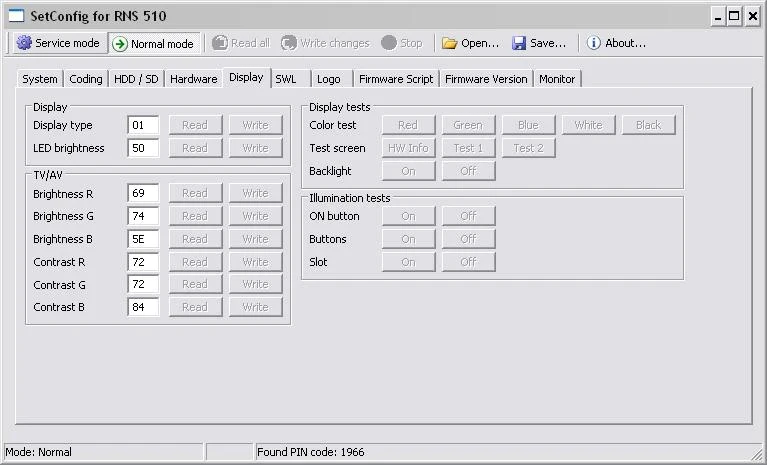The image size is (767, 465).
Task: Click the Contrast B field showing 84
Action: pos(143,307)
